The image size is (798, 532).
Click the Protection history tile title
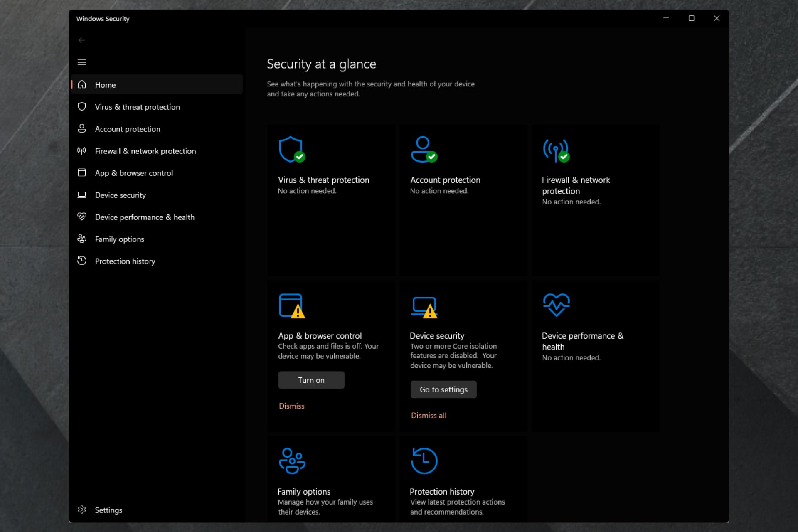click(x=442, y=492)
